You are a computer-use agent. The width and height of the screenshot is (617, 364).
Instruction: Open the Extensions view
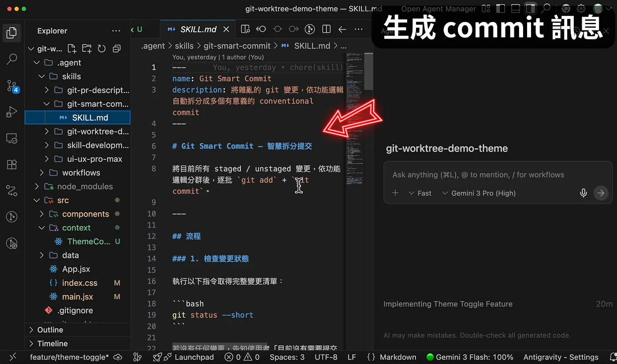point(12,164)
